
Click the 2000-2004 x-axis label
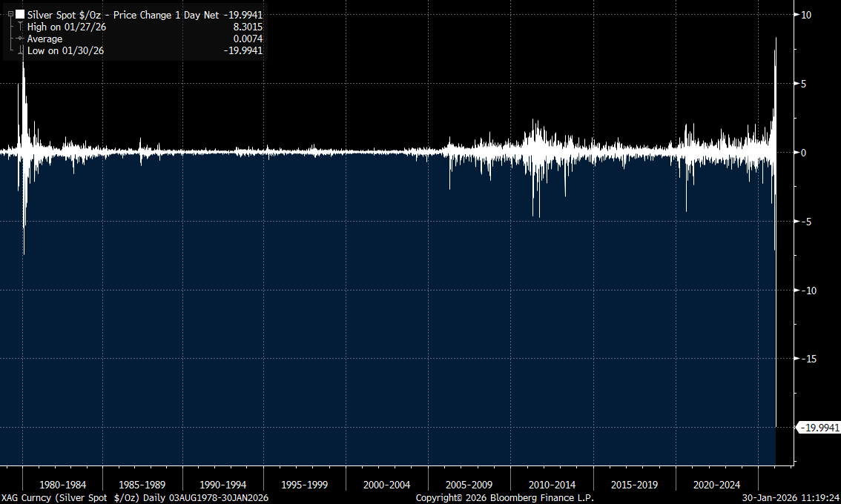click(386, 485)
